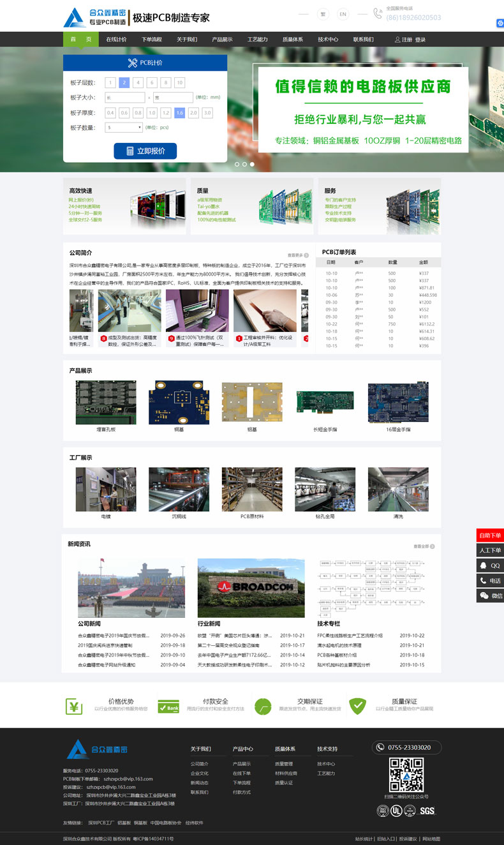
Task: Select 1 layer for 板子层数
Action: point(110,82)
